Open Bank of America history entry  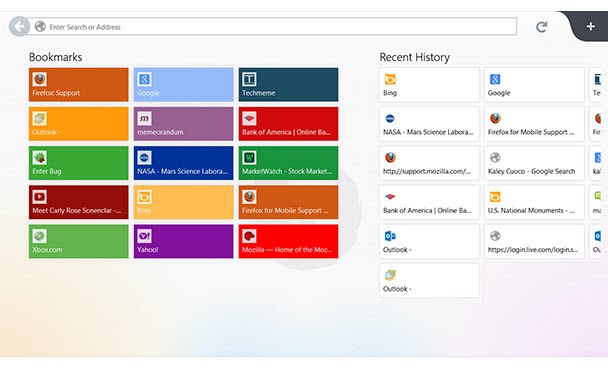(x=429, y=202)
